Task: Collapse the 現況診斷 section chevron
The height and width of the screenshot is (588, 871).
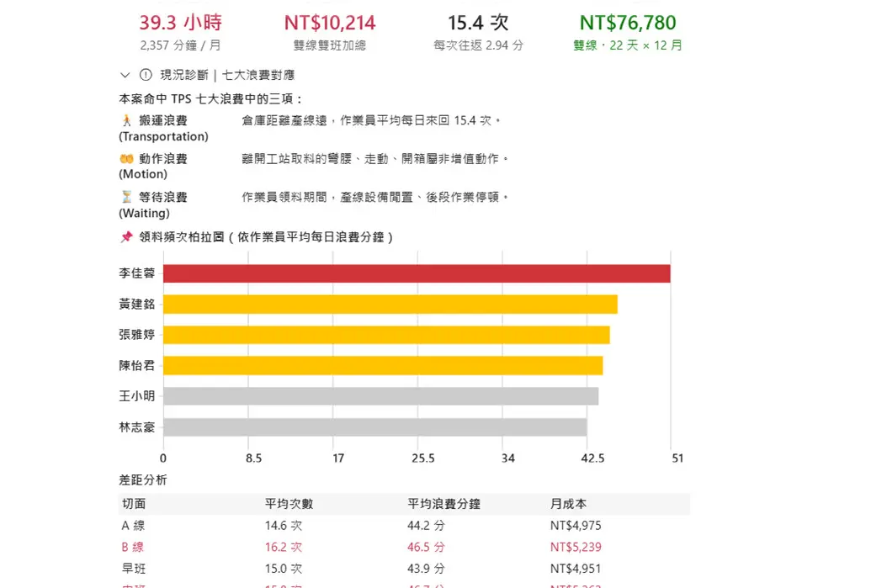Action: (125, 75)
